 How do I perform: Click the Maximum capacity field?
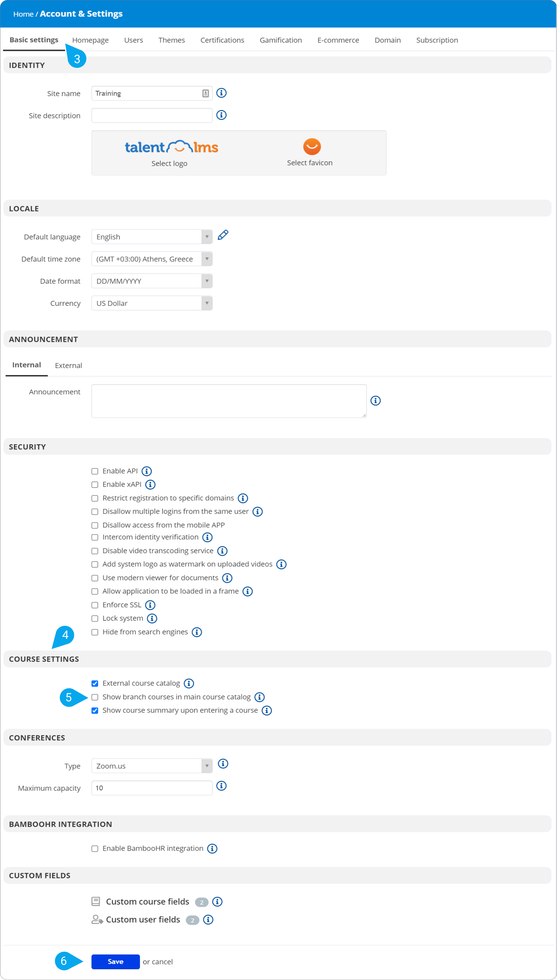[x=152, y=788]
